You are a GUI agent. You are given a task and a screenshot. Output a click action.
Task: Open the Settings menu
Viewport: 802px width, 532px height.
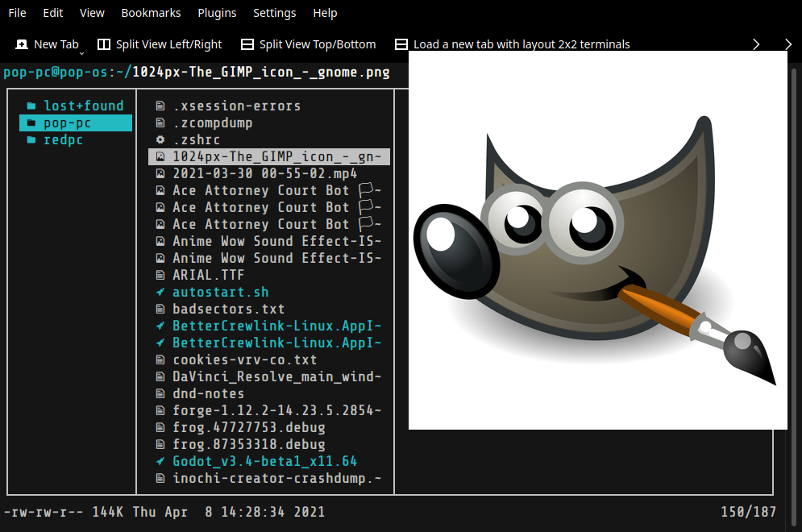tap(275, 13)
